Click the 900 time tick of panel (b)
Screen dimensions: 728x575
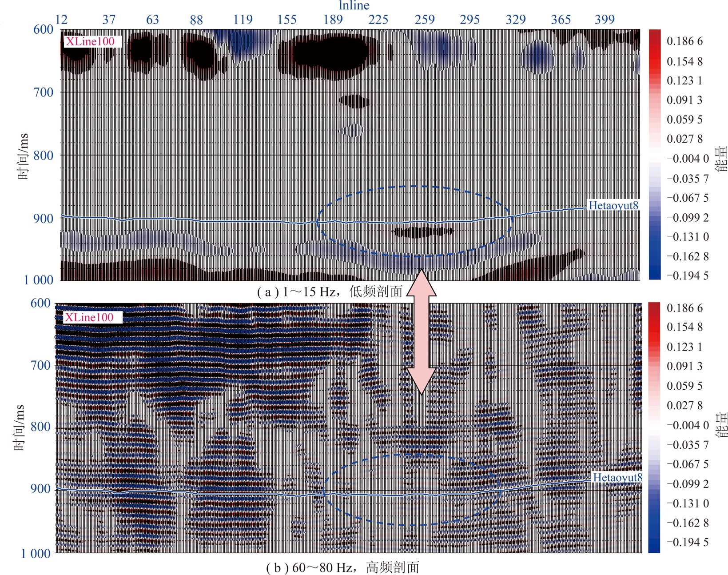40,489
